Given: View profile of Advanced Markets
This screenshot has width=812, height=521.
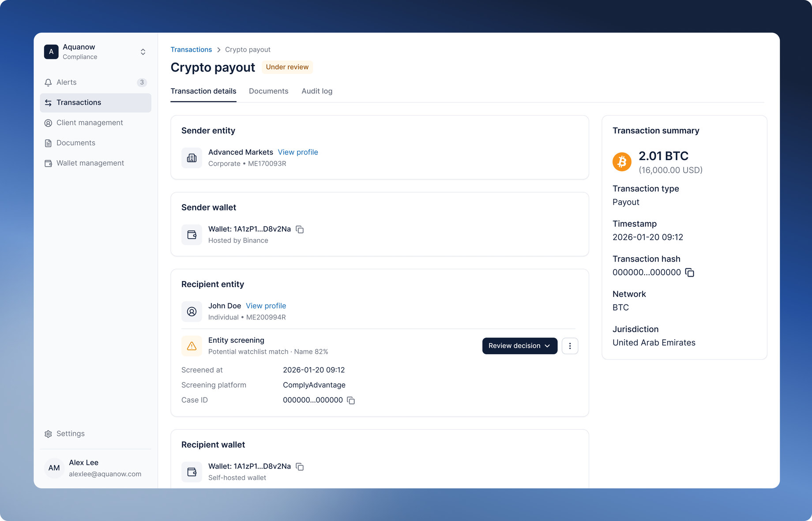Looking at the screenshot, I should point(298,152).
